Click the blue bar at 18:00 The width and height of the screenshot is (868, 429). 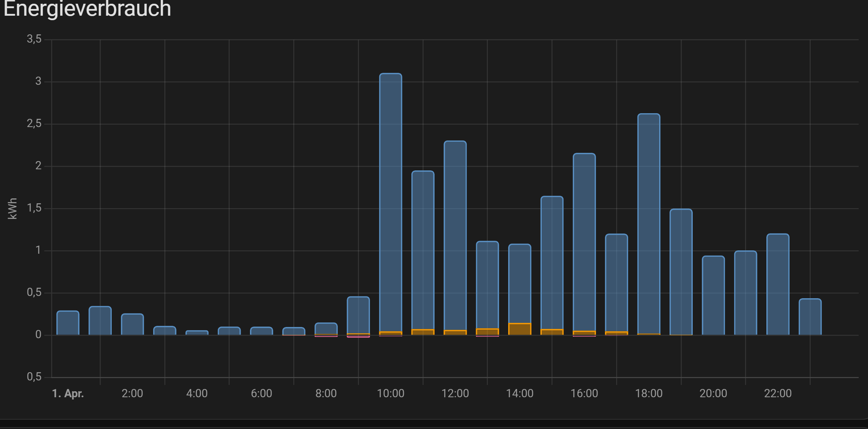tap(649, 224)
